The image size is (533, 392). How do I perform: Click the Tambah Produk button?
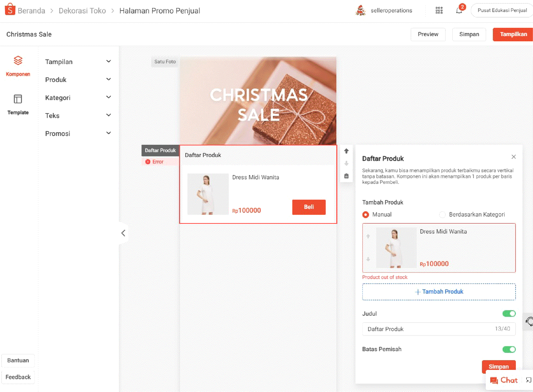pos(439,292)
